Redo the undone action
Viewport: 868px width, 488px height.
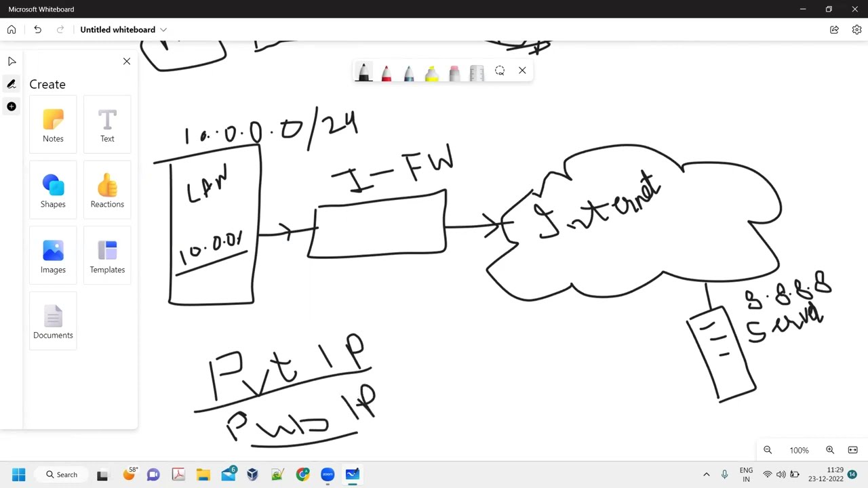click(x=60, y=30)
